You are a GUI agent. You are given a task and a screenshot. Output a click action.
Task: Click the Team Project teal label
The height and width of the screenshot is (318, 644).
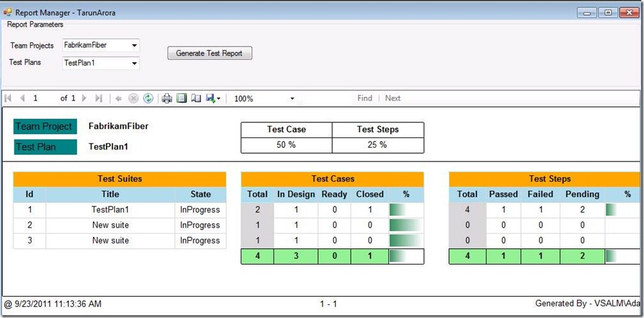(x=45, y=126)
